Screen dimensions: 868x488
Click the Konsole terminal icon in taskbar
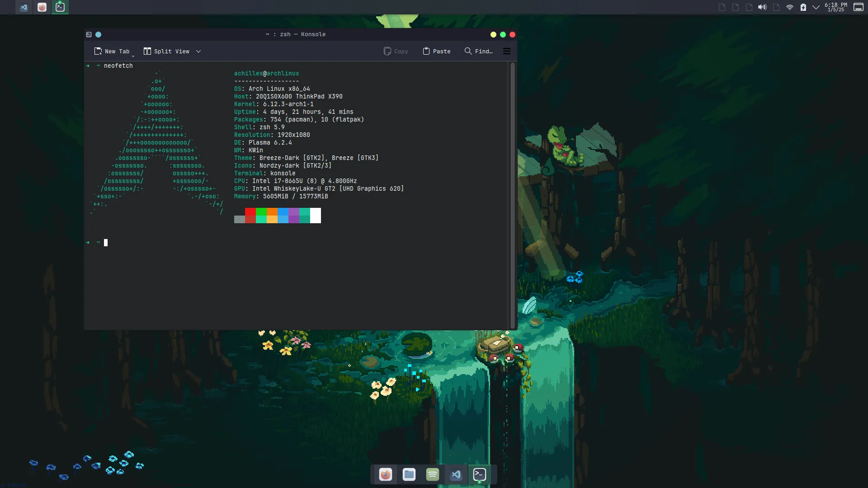point(480,474)
